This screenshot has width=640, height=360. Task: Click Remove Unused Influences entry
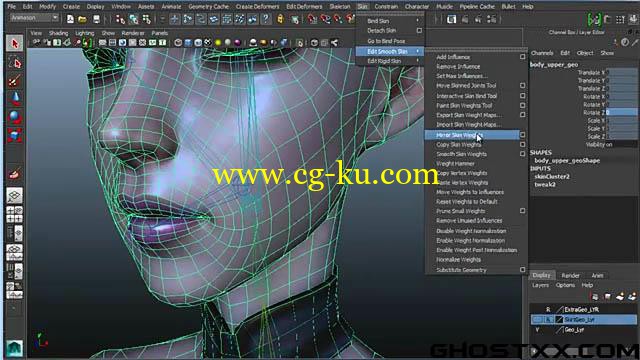point(469,220)
